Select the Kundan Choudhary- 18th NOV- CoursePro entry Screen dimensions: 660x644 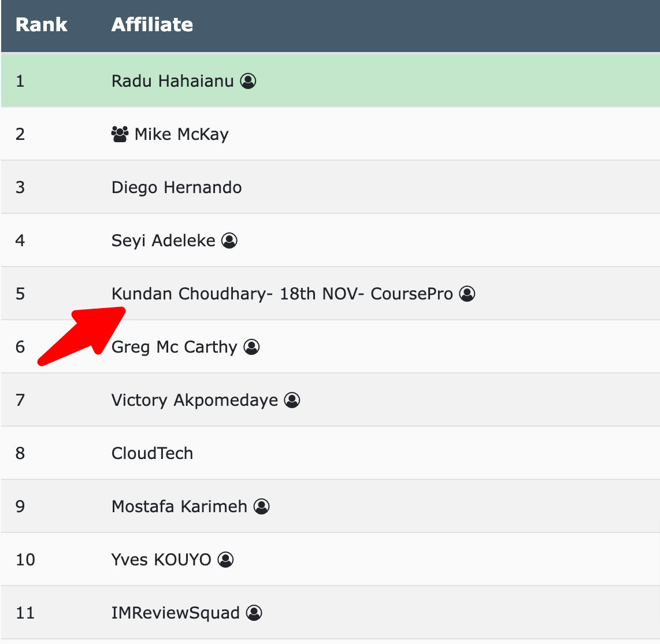tap(282, 294)
